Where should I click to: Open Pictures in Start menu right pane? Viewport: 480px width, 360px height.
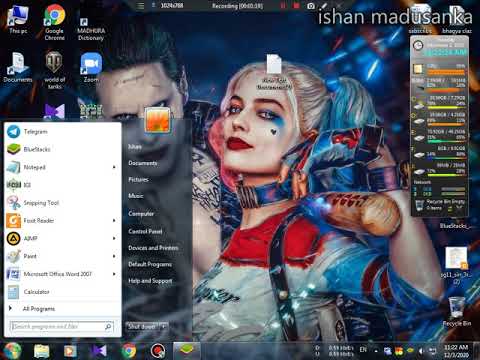click(138, 179)
